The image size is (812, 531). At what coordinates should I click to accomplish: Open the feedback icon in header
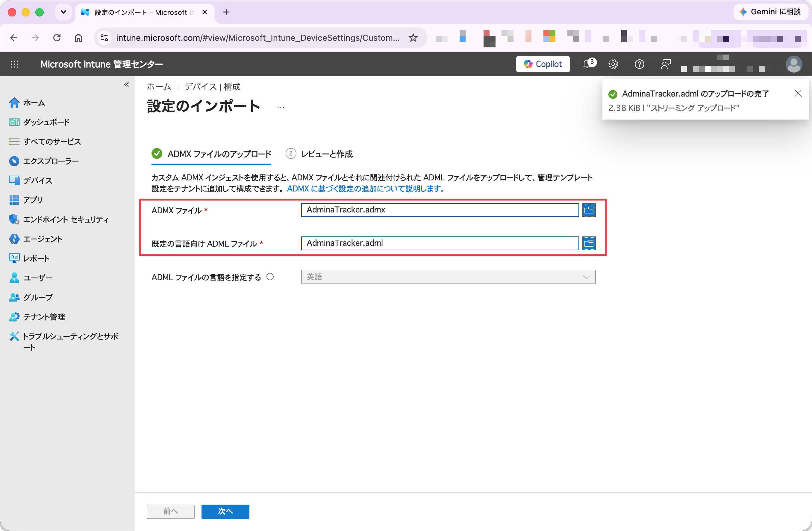[666, 64]
